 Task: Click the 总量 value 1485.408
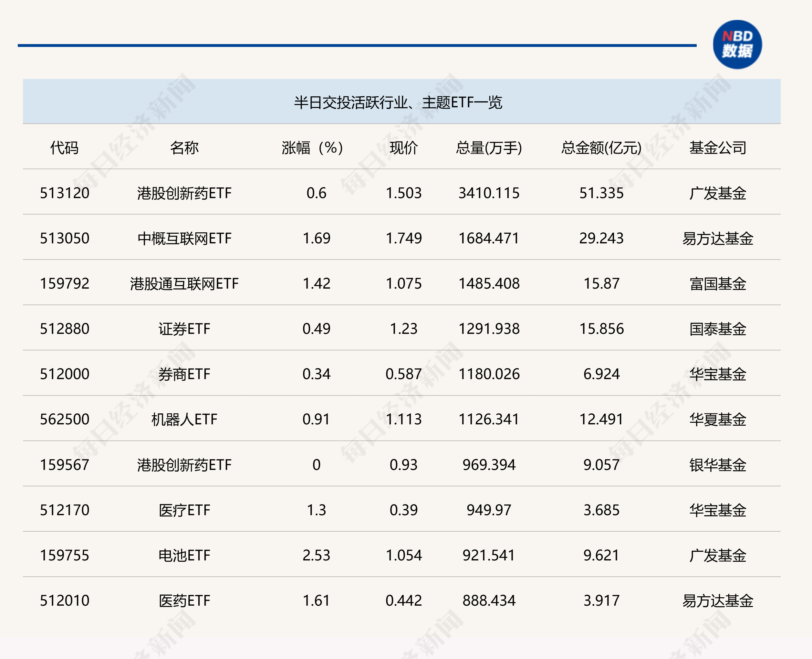[489, 283]
